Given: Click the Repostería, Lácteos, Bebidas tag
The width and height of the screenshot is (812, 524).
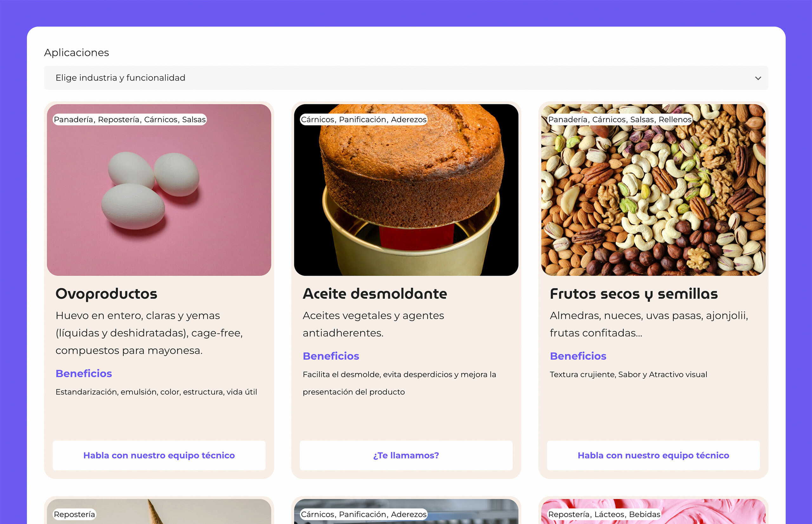Looking at the screenshot, I should coord(604,514).
